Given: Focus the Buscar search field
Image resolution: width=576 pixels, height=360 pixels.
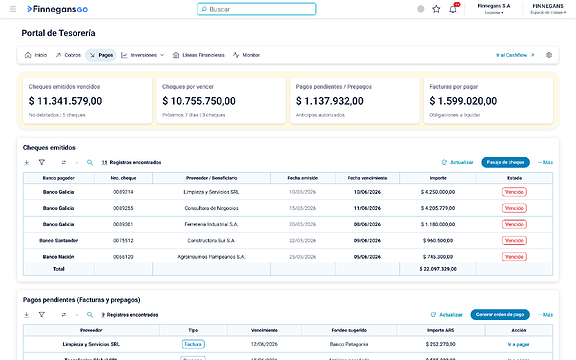Looking at the screenshot, I should [x=256, y=9].
